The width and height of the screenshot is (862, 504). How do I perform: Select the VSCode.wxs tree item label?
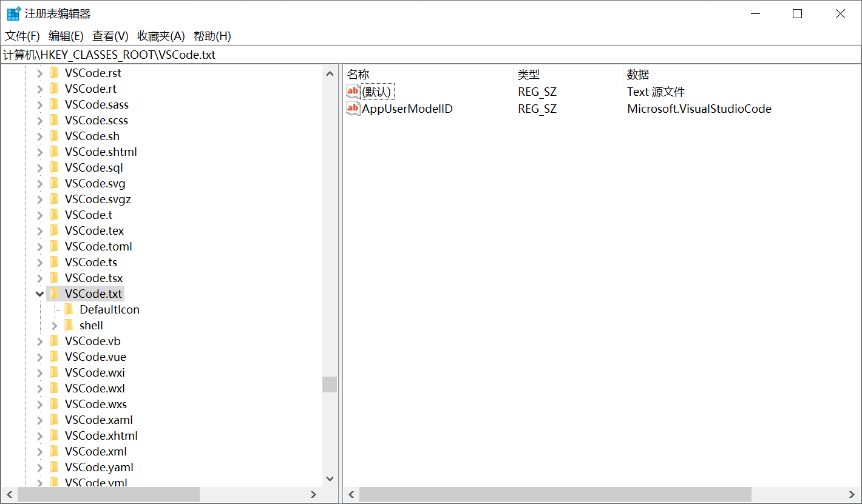(x=96, y=404)
